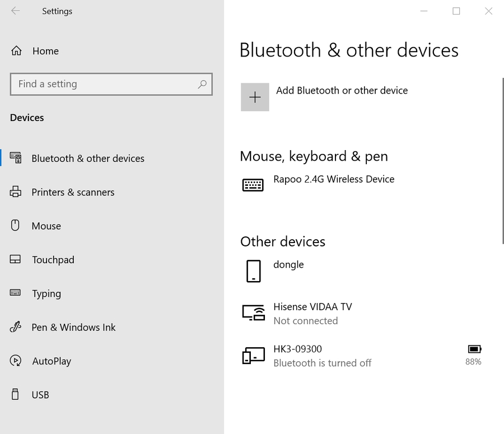The image size is (504, 434).
Task: Click the back arrow in Settings header
Action: pos(15,11)
